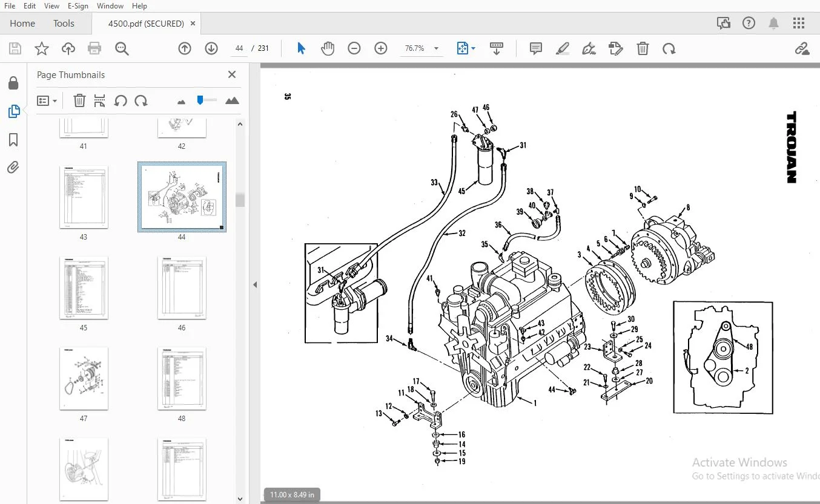This screenshot has width=820, height=504.
Task: Go to previous page with up arrow
Action: click(x=185, y=48)
